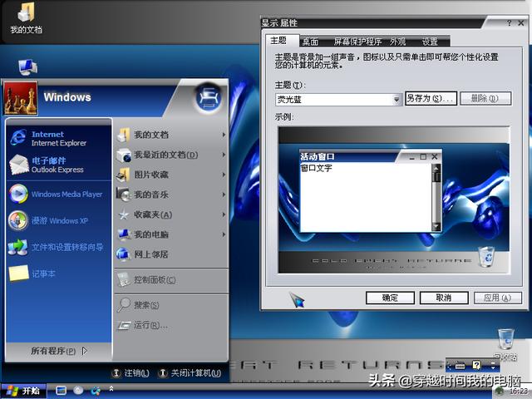Open 我最近的文档 recent documents item
Image resolution: width=532 pixels, height=399 pixels.
pyautogui.click(x=171, y=155)
